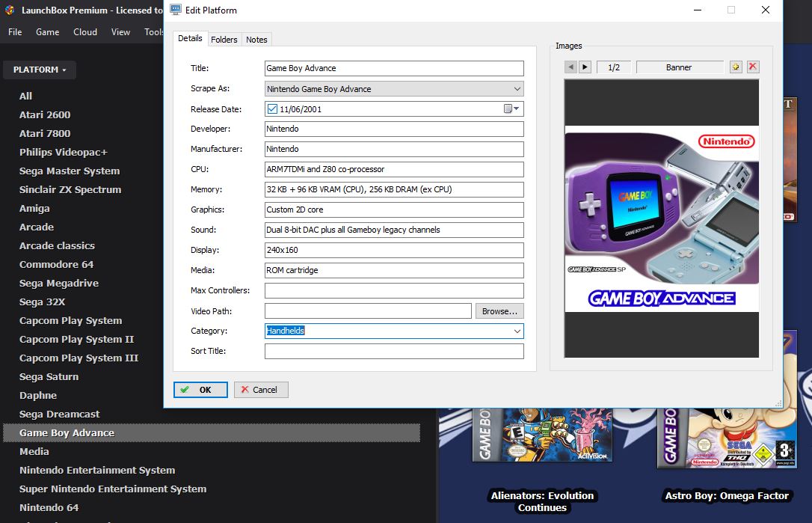Select Philips Videopac+ platform
812x523 pixels.
point(63,152)
